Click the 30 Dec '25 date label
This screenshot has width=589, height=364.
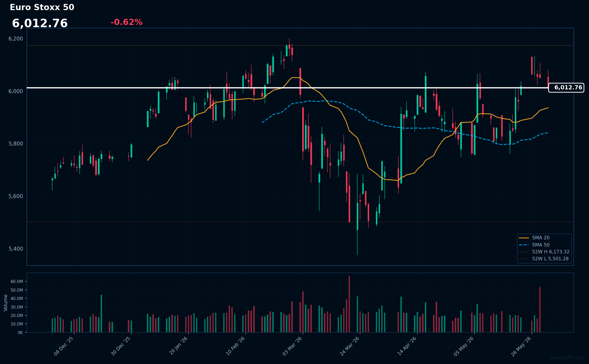(x=121, y=346)
